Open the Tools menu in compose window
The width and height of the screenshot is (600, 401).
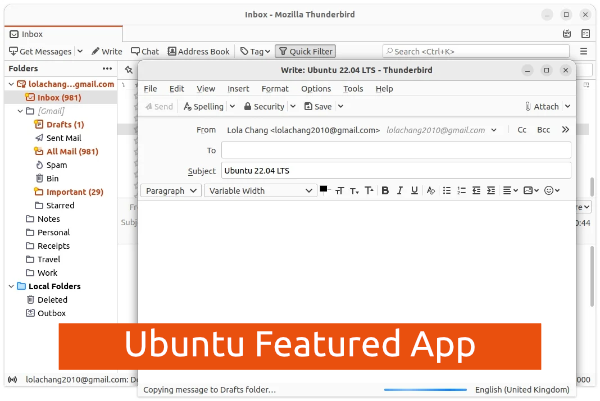tap(353, 89)
